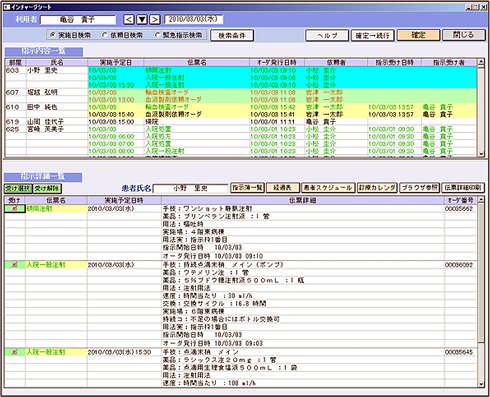Select the 緊急指示検索 radio button

click(x=157, y=35)
